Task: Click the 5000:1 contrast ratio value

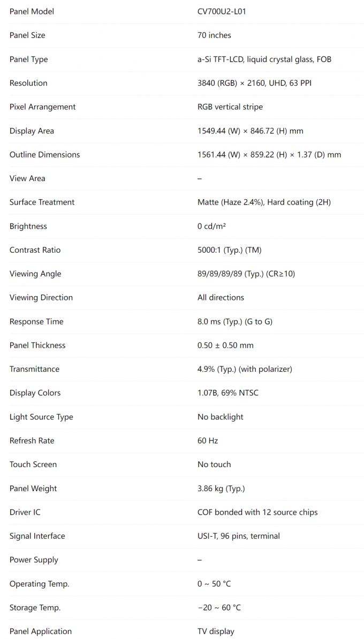Action: (229, 250)
